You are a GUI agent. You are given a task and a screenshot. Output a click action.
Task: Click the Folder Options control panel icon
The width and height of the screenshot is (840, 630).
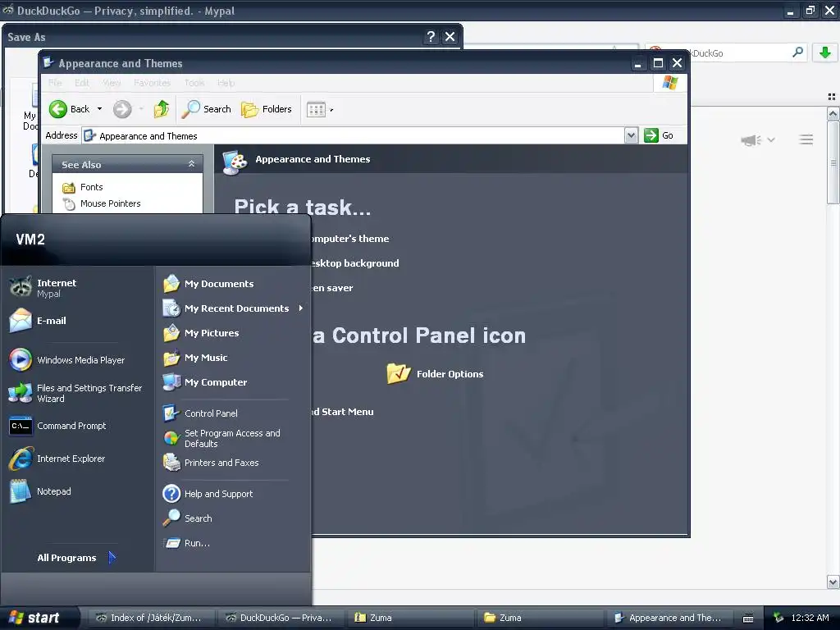pos(435,374)
